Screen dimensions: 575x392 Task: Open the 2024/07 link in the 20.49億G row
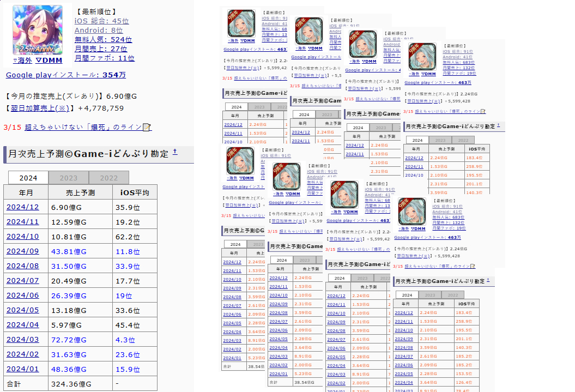pos(23,281)
